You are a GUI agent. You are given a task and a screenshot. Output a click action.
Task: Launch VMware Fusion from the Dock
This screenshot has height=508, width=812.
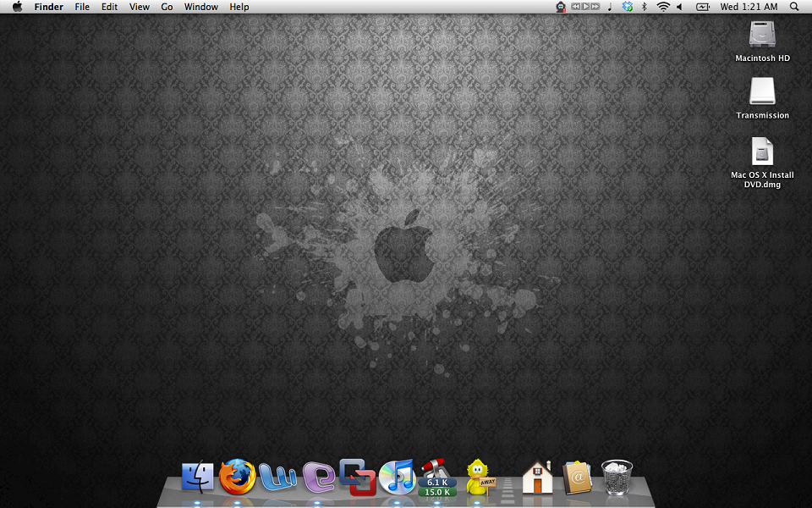point(357,477)
